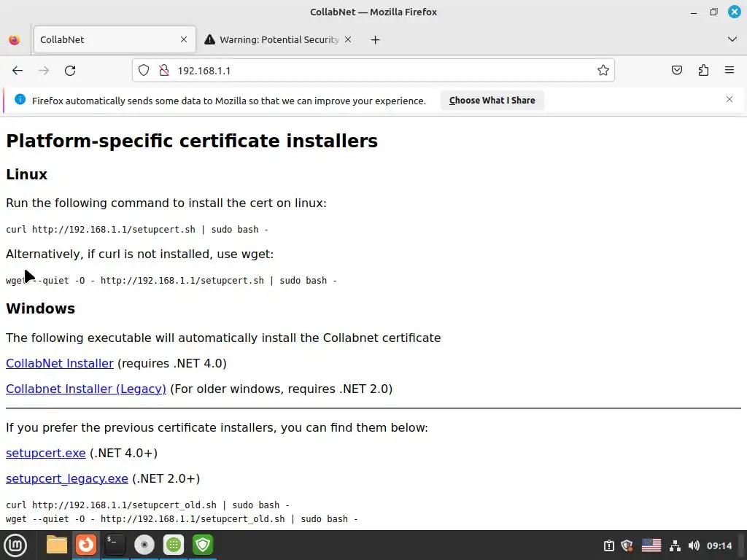Click the security shield tray icon
The height and width of the screenshot is (560, 747).
point(627,545)
